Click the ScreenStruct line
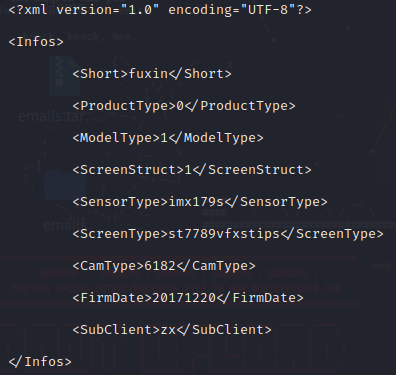 pos(192,170)
